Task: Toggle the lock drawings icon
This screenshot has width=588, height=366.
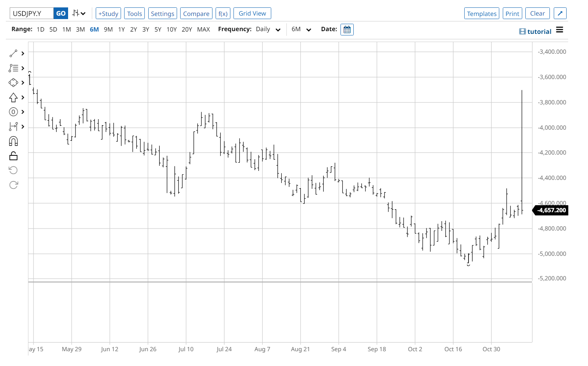Action: pos(13,156)
